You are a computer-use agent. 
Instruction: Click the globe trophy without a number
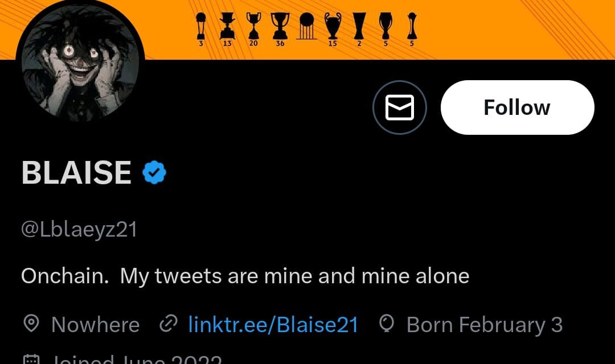pos(306,26)
